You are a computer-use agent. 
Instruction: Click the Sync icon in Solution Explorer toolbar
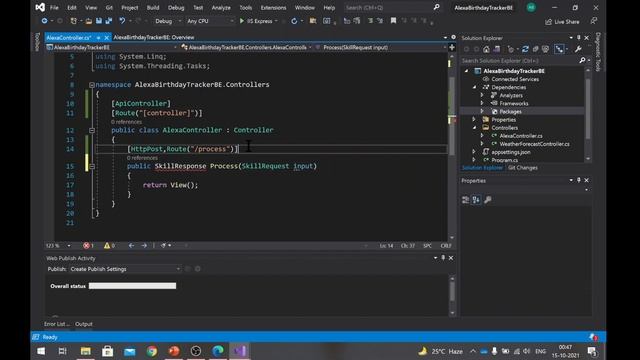(x=525, y=49)
